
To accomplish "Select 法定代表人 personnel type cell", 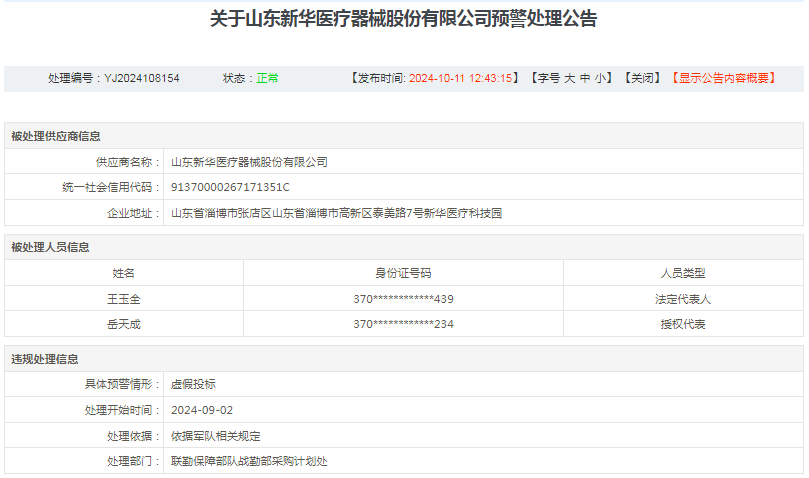I will (683, 299).
